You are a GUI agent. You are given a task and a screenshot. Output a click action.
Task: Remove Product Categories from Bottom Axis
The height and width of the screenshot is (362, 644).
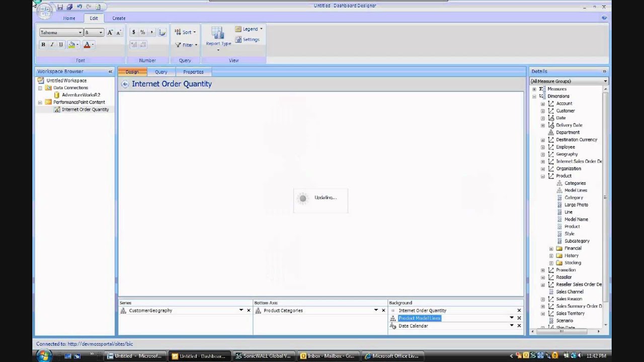(383, 311)
